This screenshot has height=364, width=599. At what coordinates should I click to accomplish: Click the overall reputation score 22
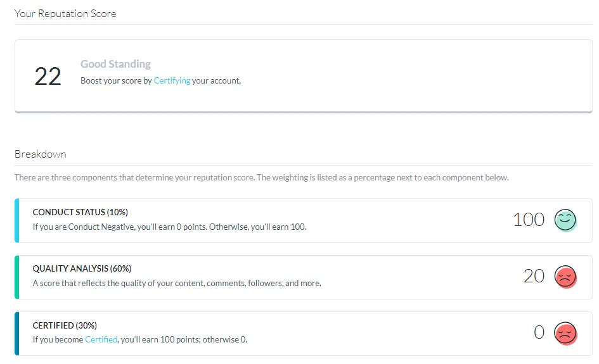(48, 77)
